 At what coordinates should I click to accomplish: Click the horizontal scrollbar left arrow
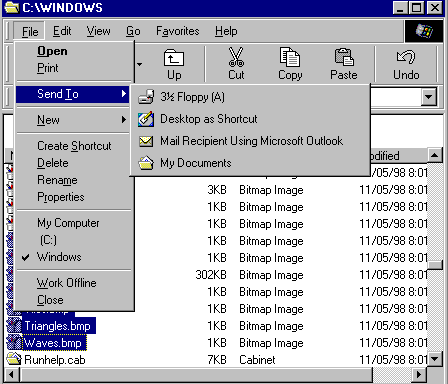[x=12, y=375]
